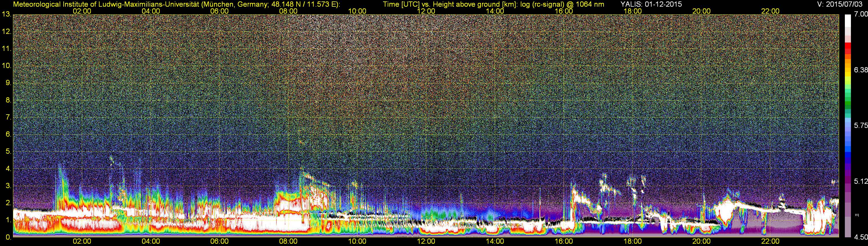The height and width of the screenshot is (246, 868).
Task: Click 22:00 on the upper time axis
Action: (770, 11)
